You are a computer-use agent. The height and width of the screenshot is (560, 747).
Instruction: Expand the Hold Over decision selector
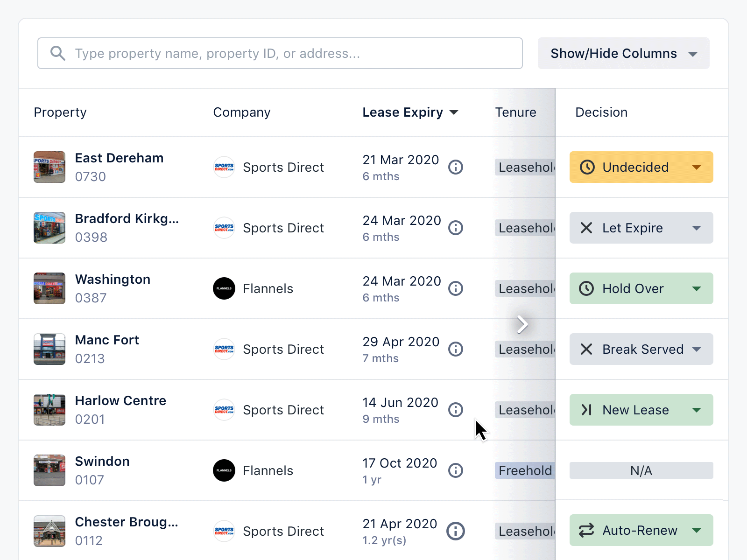coord(641,288)
